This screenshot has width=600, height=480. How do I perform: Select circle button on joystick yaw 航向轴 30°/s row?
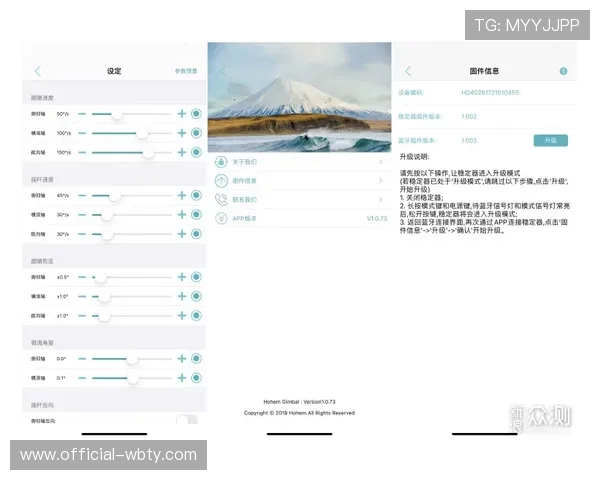click(196, 234)
